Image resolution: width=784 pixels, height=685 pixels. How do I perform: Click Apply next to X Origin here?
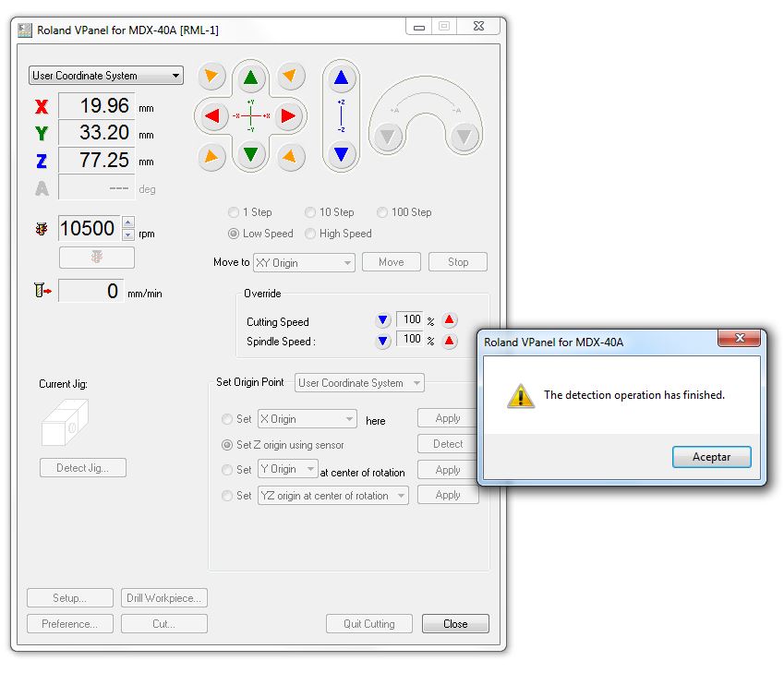(448, 418)
